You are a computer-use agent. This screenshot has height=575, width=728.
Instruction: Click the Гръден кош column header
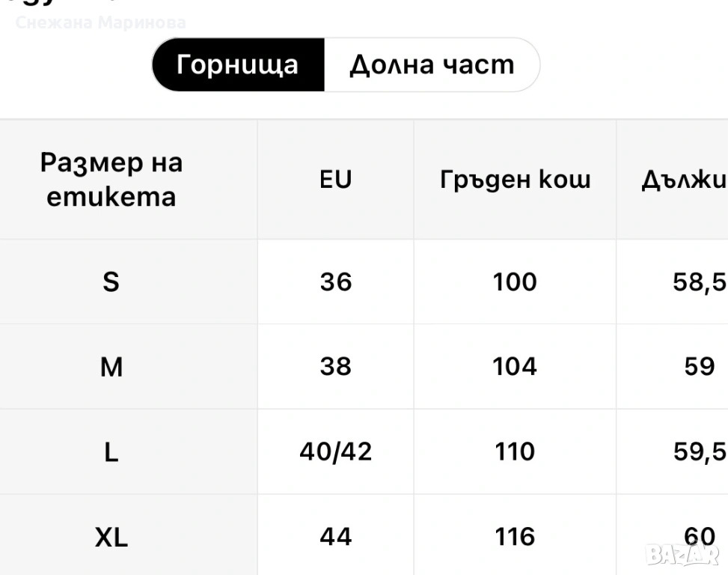tap(515, 180)
